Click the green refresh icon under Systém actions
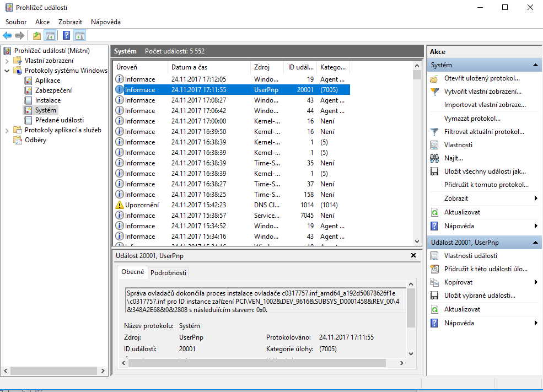Image resolution: width=543 pixels, height=392 pixels. (434, 212)
